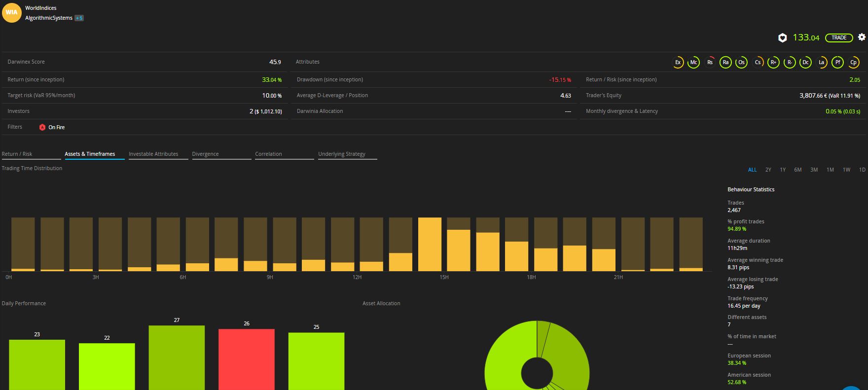
Task: Click the favorite heart hexagon icon
Action: [x=782, y=37]
